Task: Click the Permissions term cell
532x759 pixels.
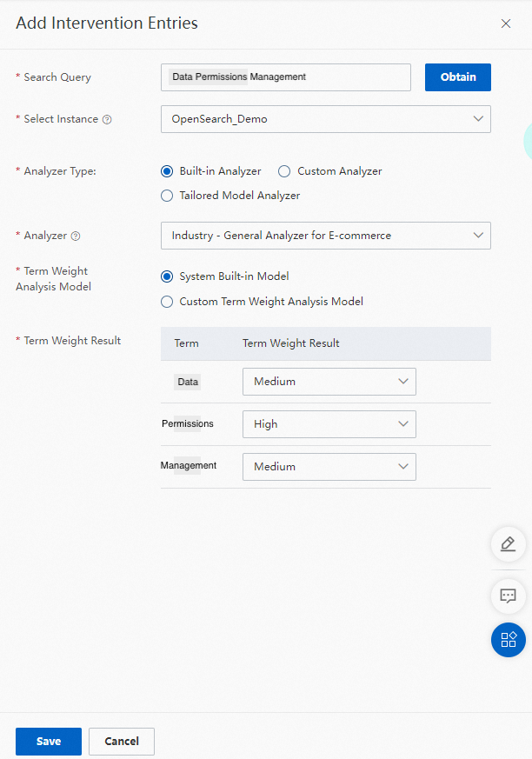Action: [x=188, y=423]
